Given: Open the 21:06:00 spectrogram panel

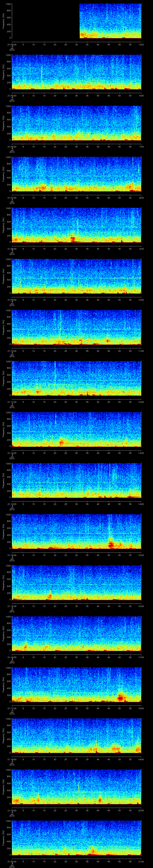Looking at the screenshot, I should point(77,123).
